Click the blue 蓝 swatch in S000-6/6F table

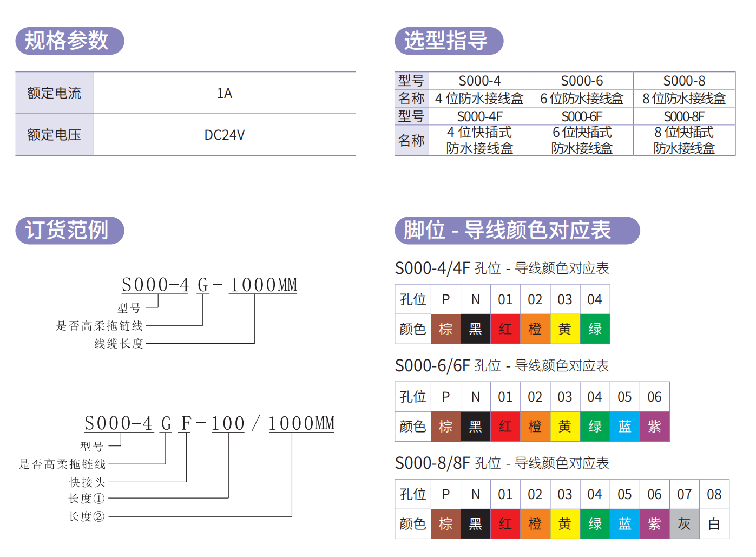pyautogui.click(x=624, y=426)
